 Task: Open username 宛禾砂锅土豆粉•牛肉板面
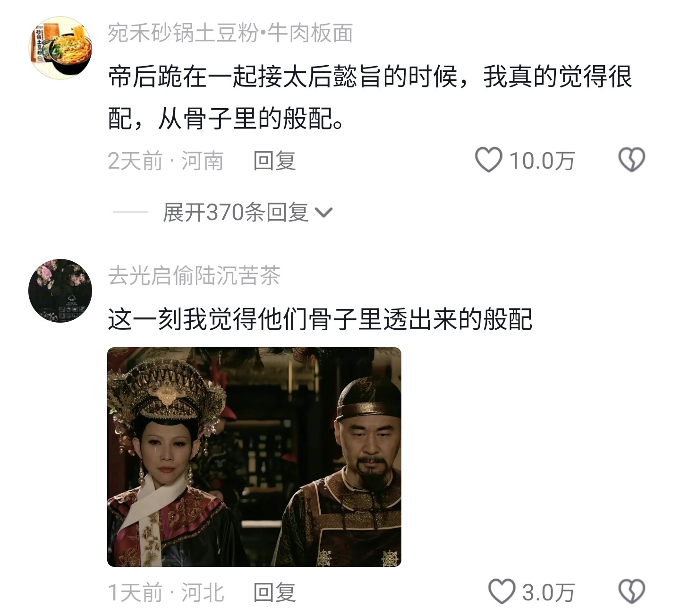click(230, 33)
